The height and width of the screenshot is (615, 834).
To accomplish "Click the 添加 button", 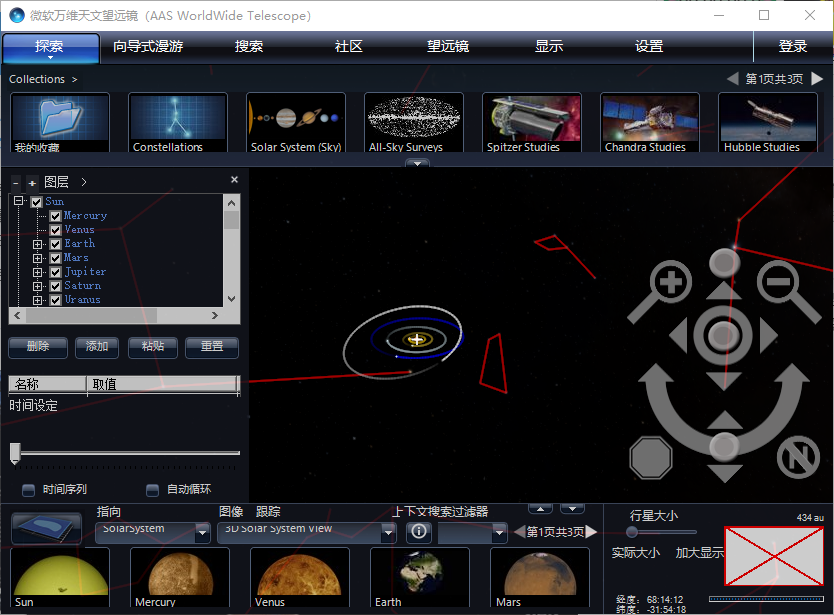I will click(x=97, y=347).
